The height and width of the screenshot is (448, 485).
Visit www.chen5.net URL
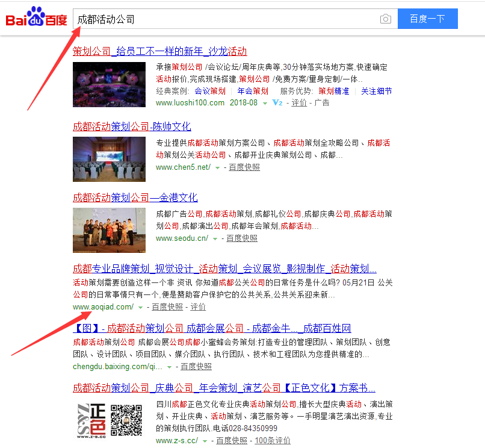(x=183, y=167)
